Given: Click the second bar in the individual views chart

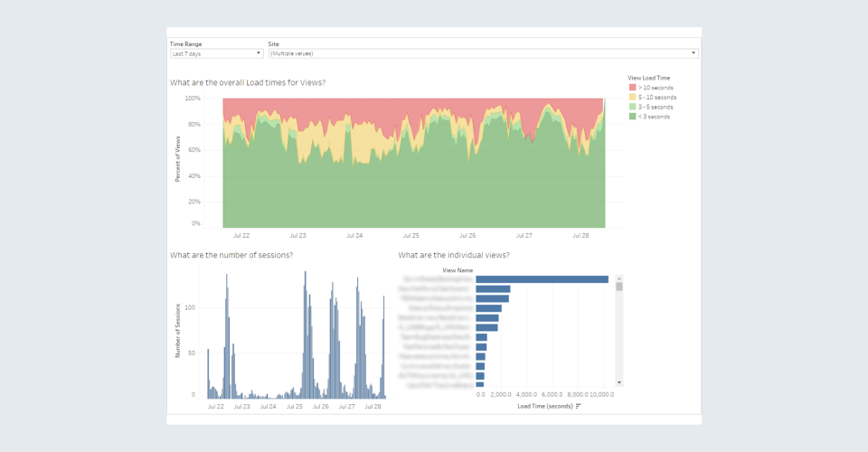Looking at the screenshot, I should tap(493, 288).
